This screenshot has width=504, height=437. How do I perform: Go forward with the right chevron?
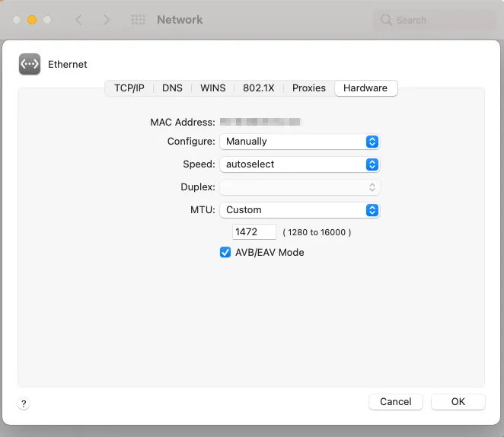click(107, 20)
